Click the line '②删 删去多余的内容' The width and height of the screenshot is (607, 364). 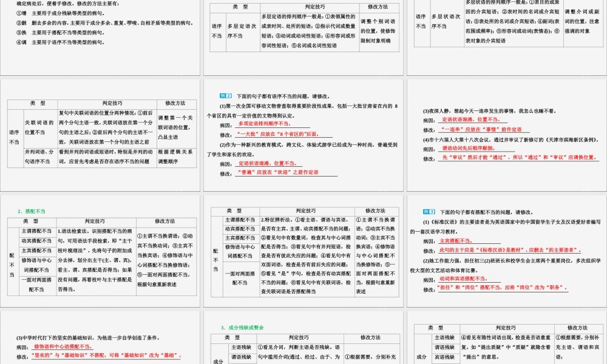click(104, 23)
